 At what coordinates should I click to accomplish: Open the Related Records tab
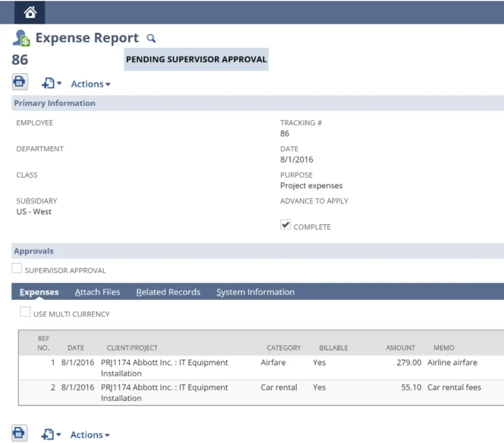[168, 292]
